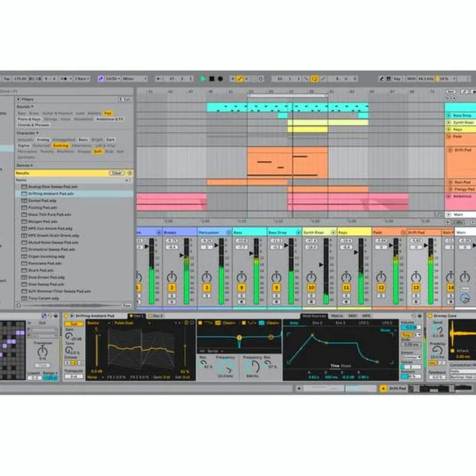Open the Pulse Dual wavetable dropdown
Screen dimensions: 476x476
(x=132, y=323)
